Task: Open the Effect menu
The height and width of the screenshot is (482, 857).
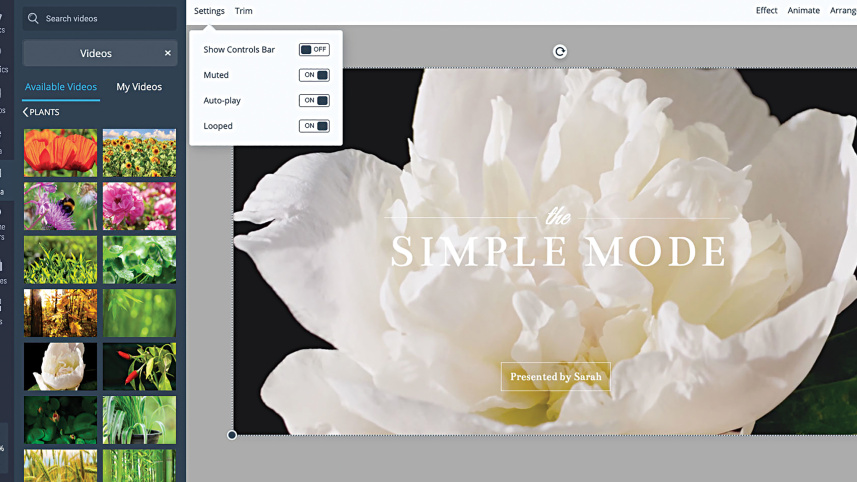Action: pyautogui.click(x=766, y=11)
